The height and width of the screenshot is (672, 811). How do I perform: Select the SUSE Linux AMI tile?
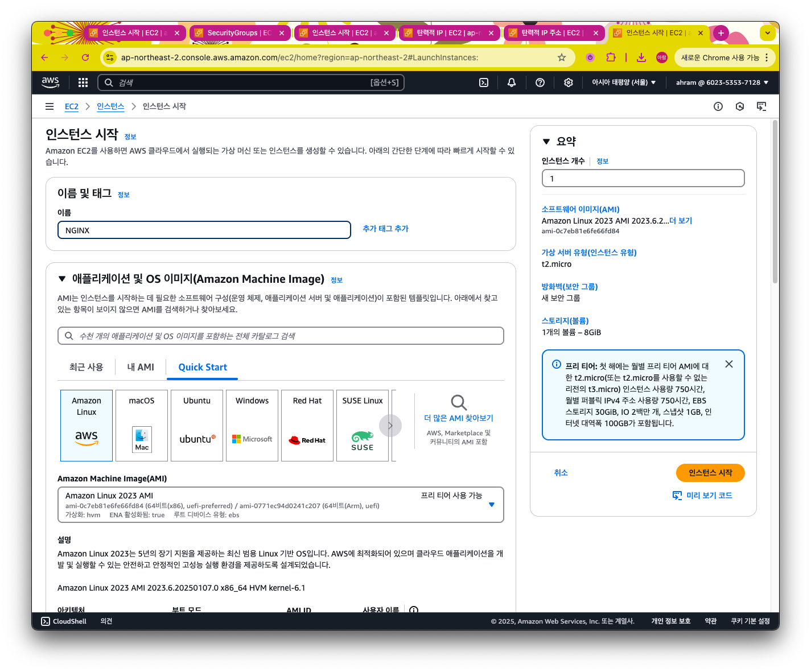coord(363,426)
